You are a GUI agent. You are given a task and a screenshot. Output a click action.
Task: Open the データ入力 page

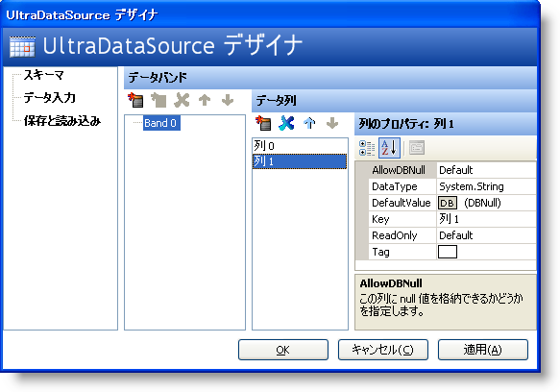(50, 98)
